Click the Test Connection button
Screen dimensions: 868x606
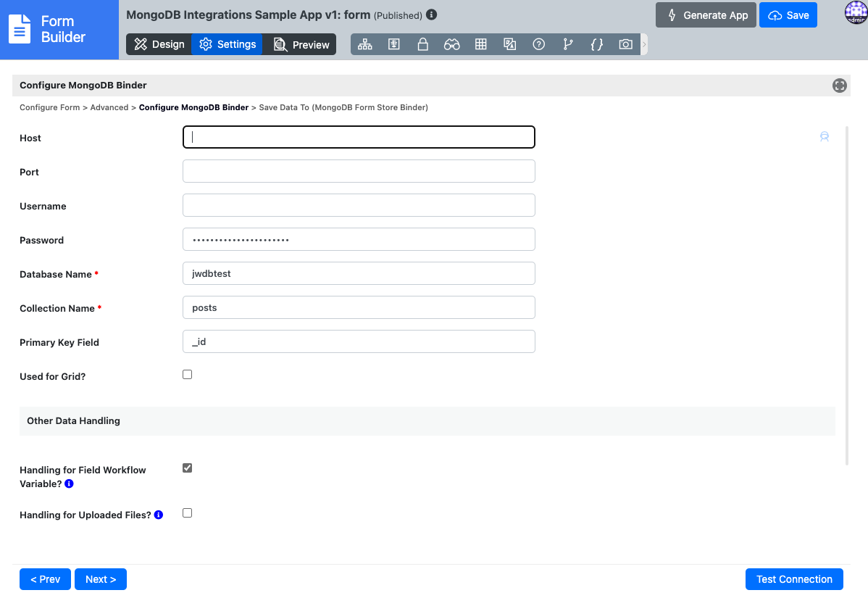(794, 579)
